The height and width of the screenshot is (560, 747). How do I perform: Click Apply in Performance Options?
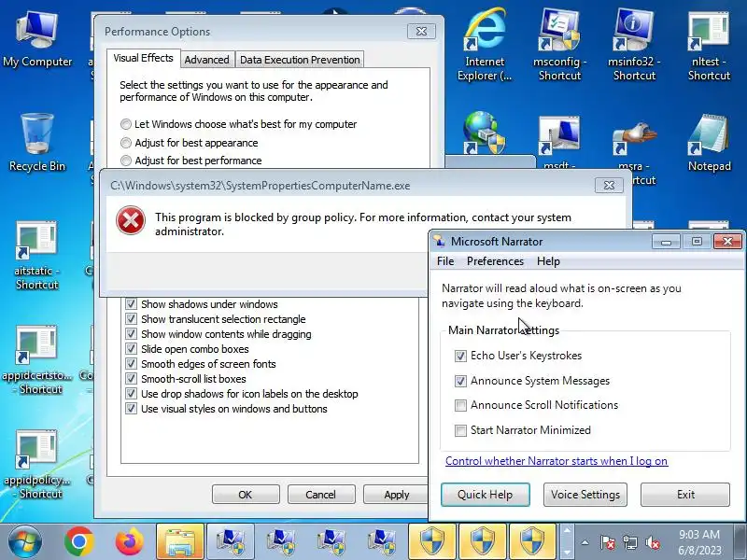396,495
